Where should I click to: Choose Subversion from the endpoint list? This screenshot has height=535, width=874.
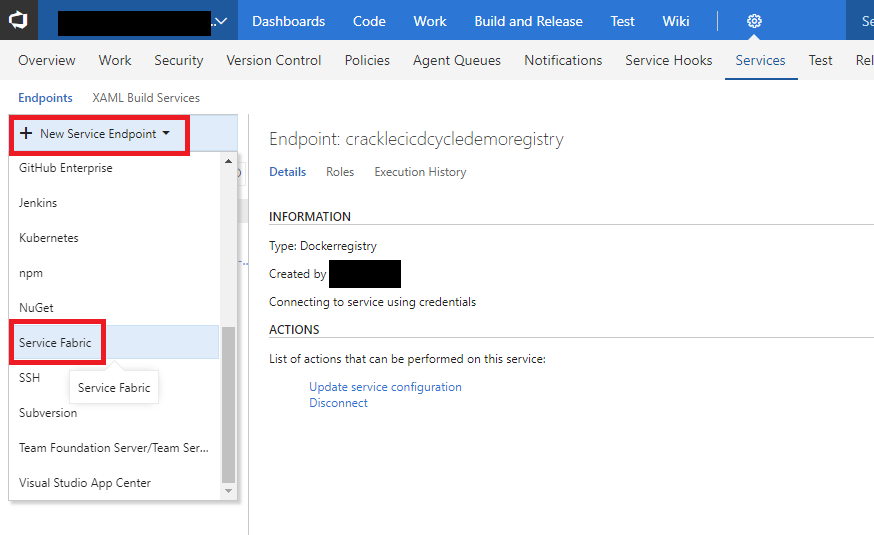[114, 413]
